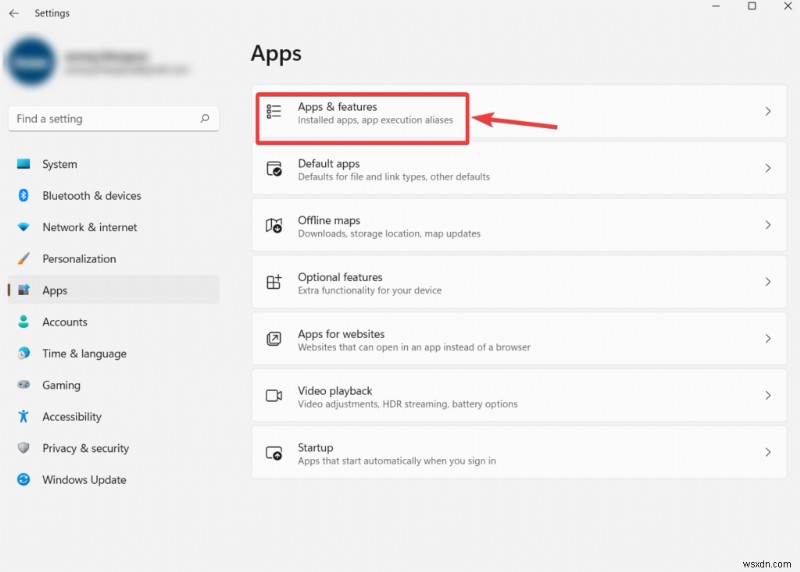The height and width of the screenshot is (572, 800).
Task: Click the Default apps icon
Action: coord(274,168)
